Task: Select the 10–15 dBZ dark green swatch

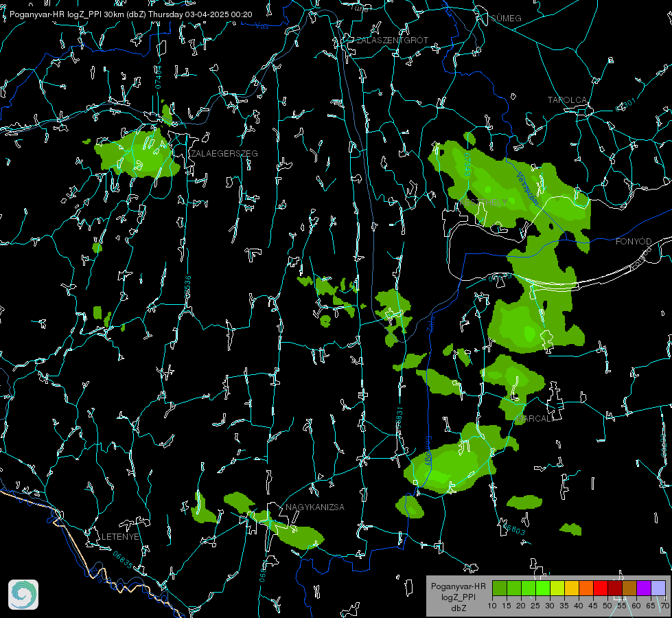Action: point(500,588)
